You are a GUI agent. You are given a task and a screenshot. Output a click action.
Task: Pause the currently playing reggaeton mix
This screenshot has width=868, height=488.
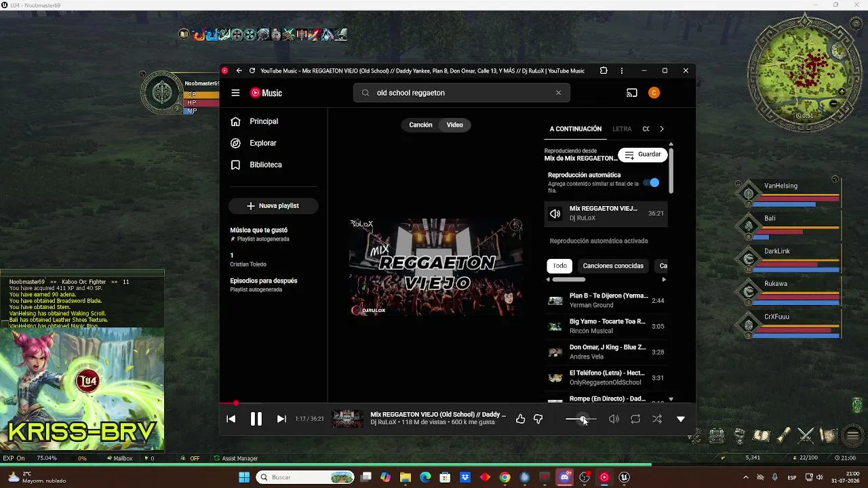[256, 419]
